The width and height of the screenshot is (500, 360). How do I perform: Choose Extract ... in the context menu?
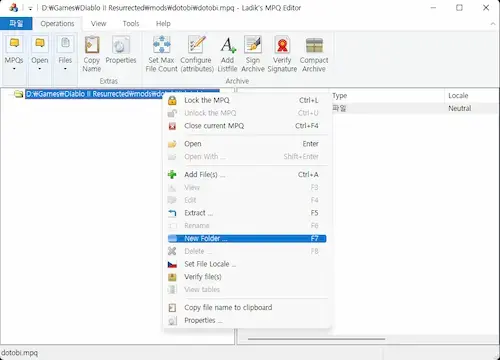click(247, 213)
